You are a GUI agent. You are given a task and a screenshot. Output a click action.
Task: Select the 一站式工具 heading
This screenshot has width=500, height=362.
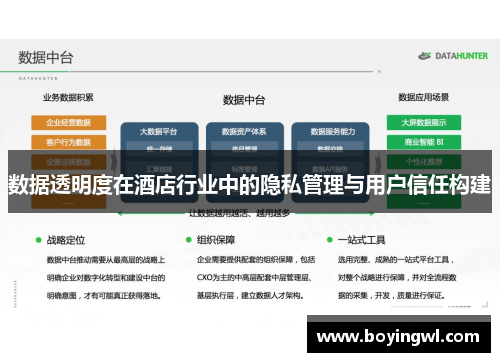(362, 240)
